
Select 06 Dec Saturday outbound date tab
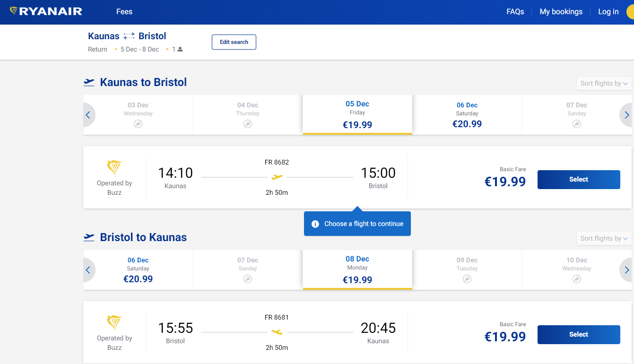tap(467, 115)
